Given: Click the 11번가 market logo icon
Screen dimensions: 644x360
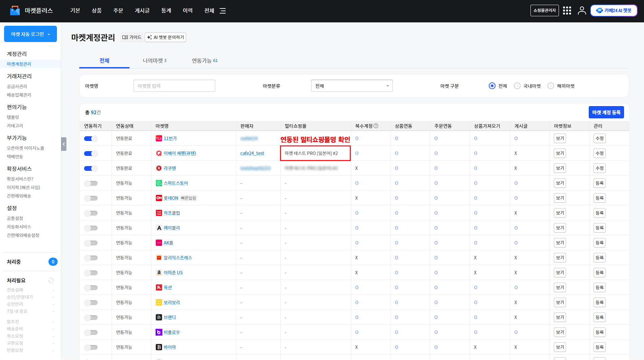Looking at the screenshot, I should [159, 138].
